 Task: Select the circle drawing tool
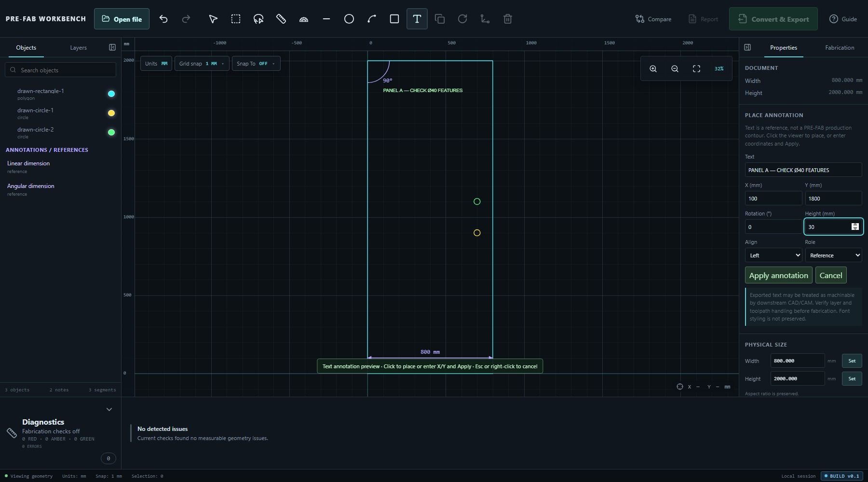pos(349,19)
